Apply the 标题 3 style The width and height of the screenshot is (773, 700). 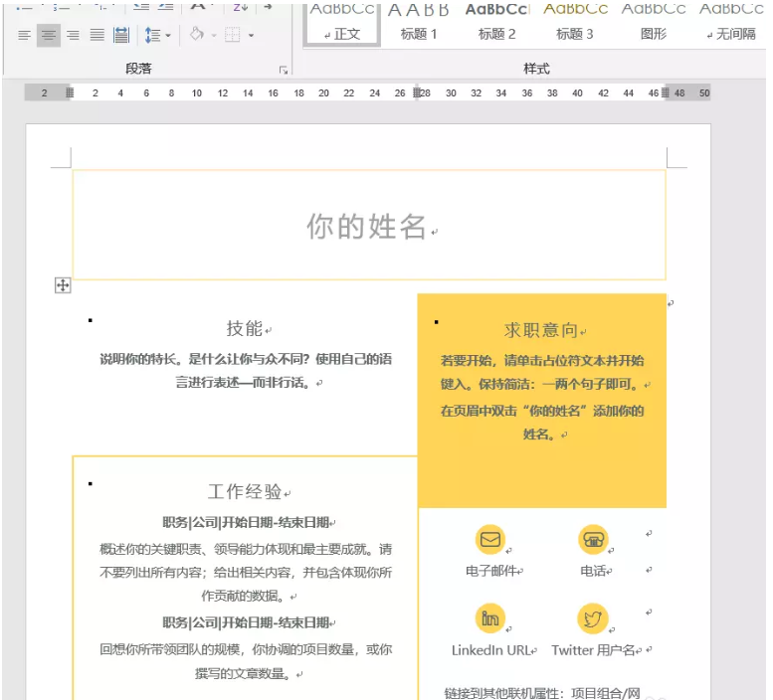(x=575, y=23)
